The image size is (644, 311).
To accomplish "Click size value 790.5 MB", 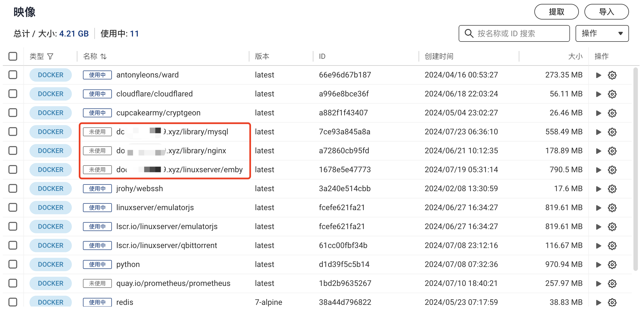I will (566, 170).
